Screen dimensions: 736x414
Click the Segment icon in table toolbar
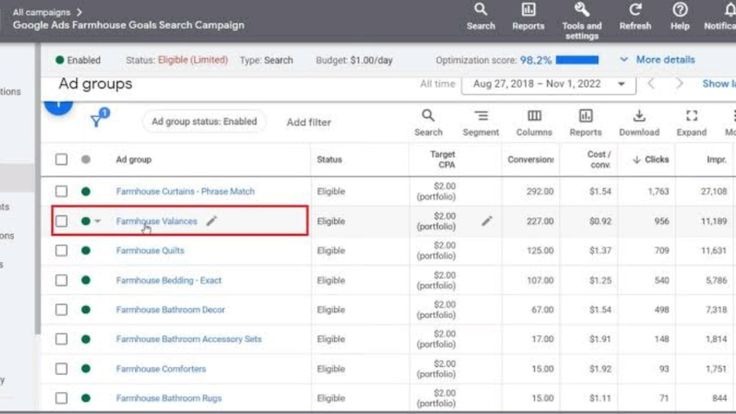pos(481,117)
